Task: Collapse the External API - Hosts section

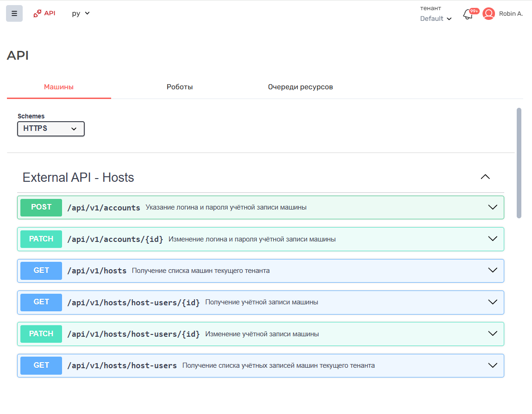Action: (485, 177)
